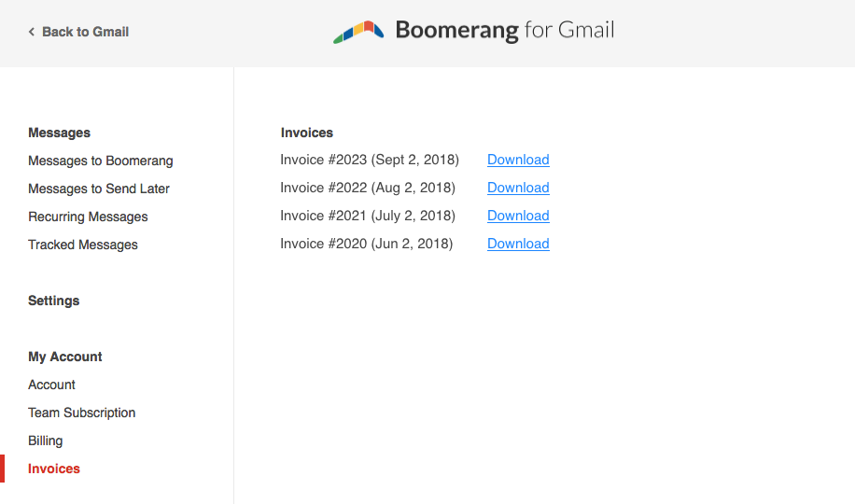Click the back chevron arrow icon
The height and width of the screenshot is (504, 855).
[32, 32]
